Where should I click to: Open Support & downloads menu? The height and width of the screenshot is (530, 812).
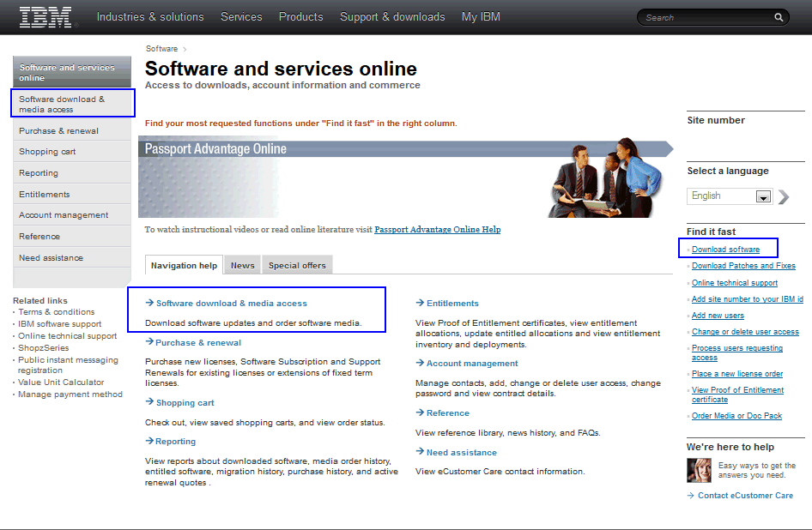tap(392, 16)
